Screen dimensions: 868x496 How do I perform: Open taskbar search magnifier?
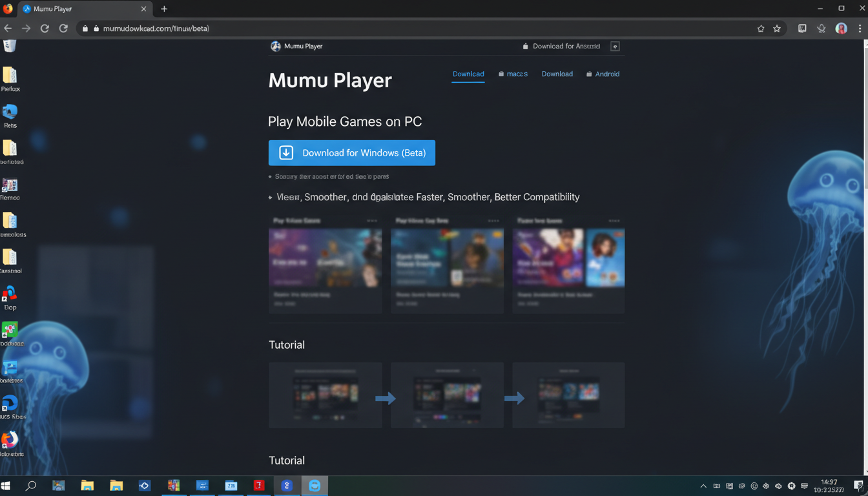click(30, 486)
